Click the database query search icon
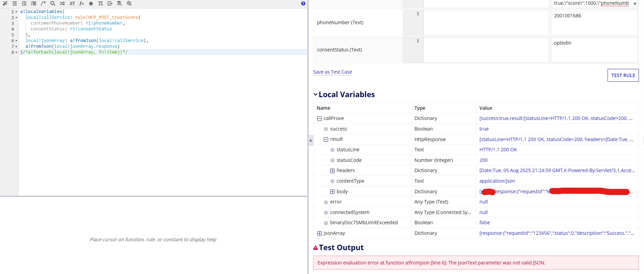The width and height of the screenshot is (644, 274). click(x=120, y=3)
